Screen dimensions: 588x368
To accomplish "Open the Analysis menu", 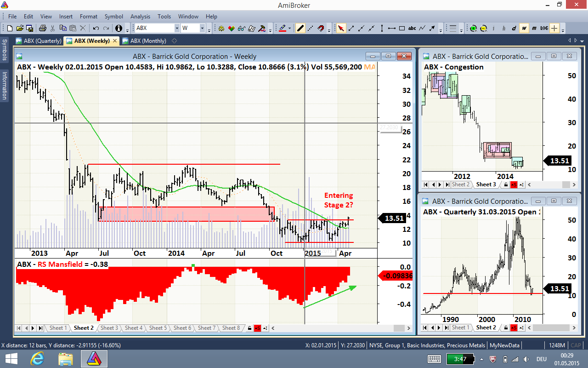I will tap(140, 17).
